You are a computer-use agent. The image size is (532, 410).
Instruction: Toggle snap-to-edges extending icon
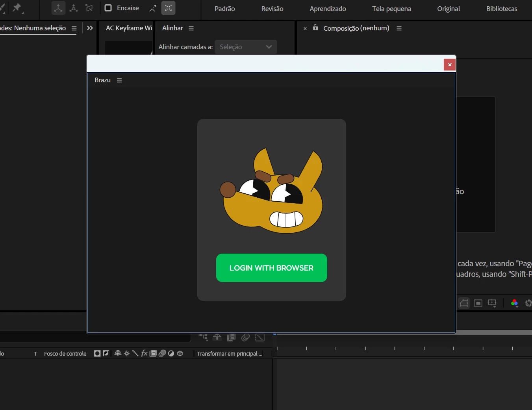[x=153, y=8]
